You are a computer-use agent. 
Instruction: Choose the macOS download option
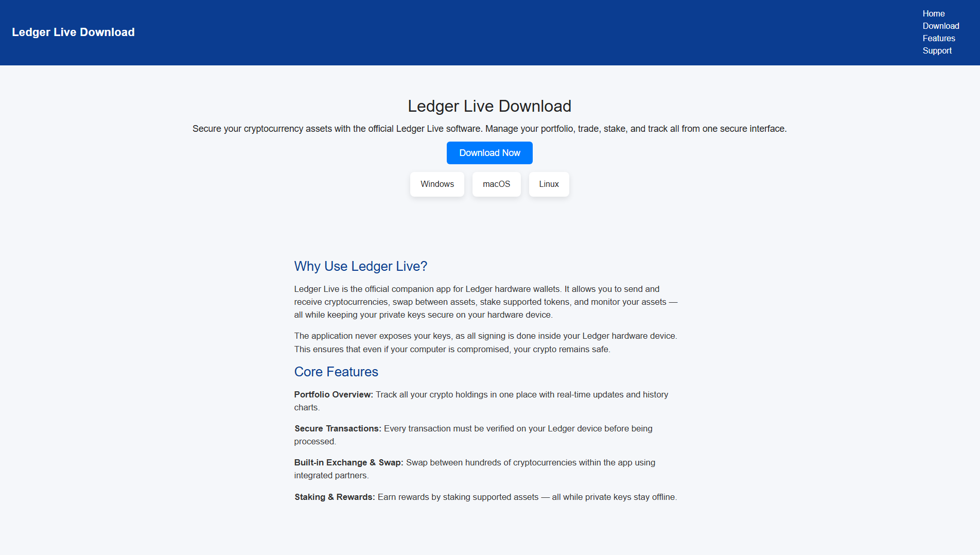[496, 184]
